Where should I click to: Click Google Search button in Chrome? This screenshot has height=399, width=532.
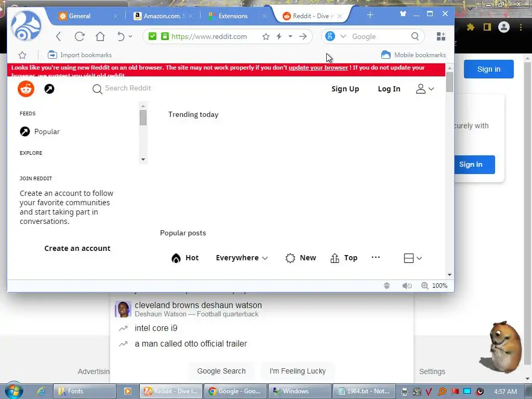pos(221,371)
